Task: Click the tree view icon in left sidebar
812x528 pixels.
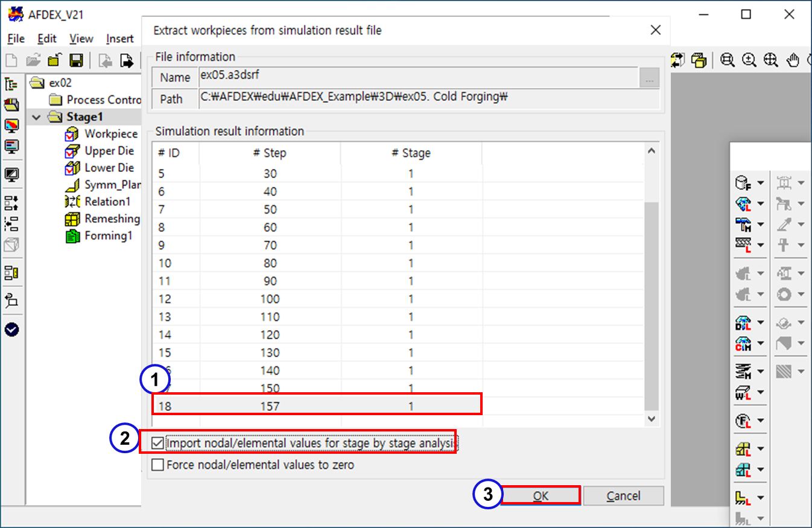Action: [11, 84]
